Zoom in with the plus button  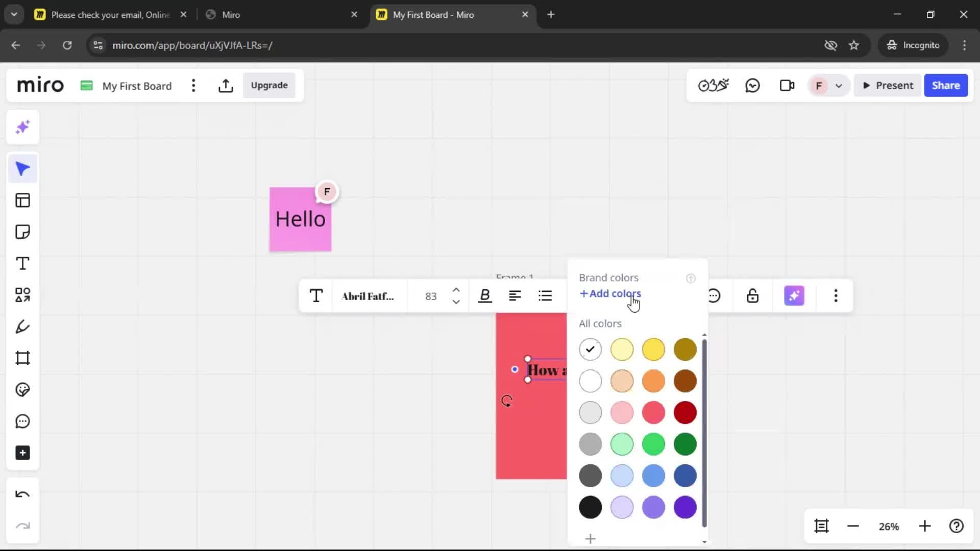(925, 526)
